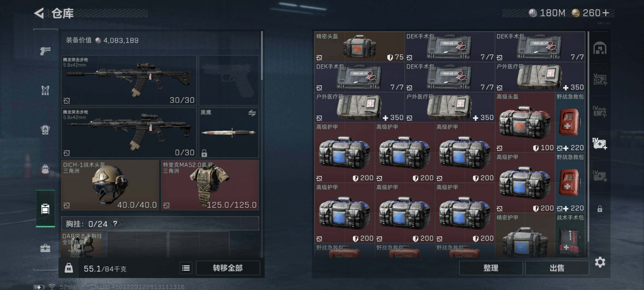Toggle the lock on the knife slot
Image resolution: width=644 pixels, height=290 pixels.
point(204,153)
